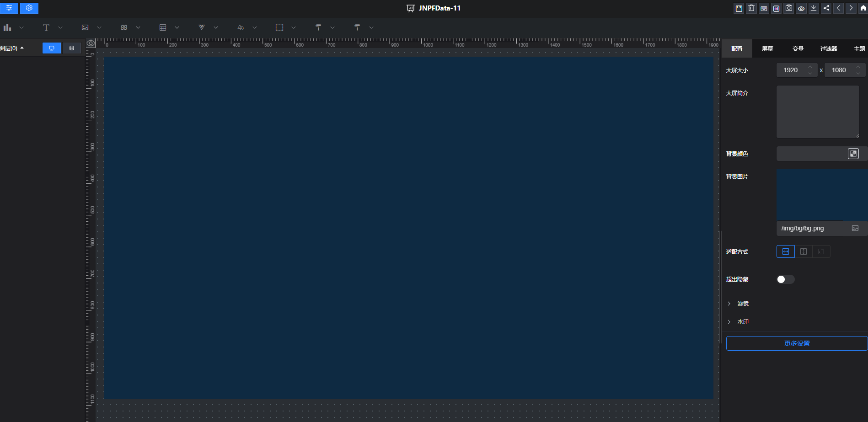
Task: Click the 大屏简介 text area
Action: pos(817,112)
